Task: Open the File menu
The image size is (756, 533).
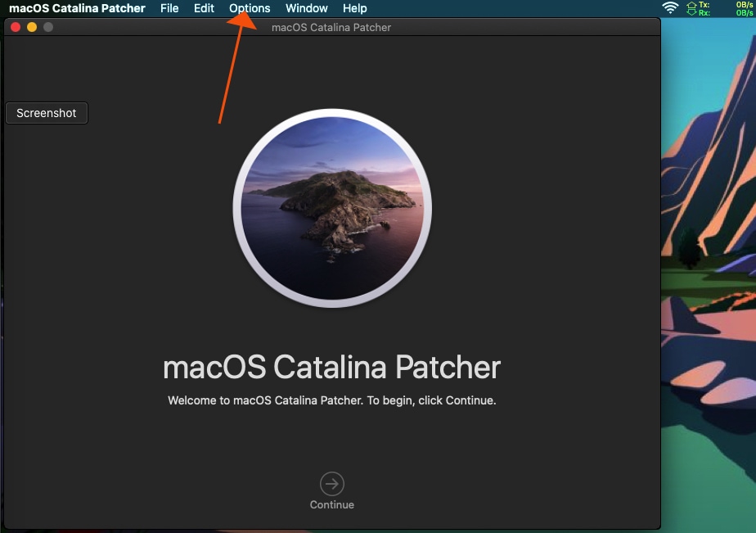Action: (x=169, y=8)
